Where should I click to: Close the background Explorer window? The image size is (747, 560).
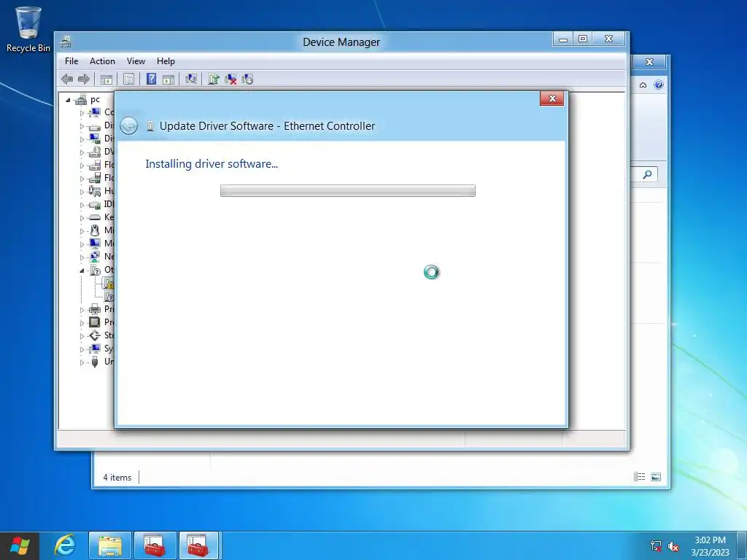649,62
